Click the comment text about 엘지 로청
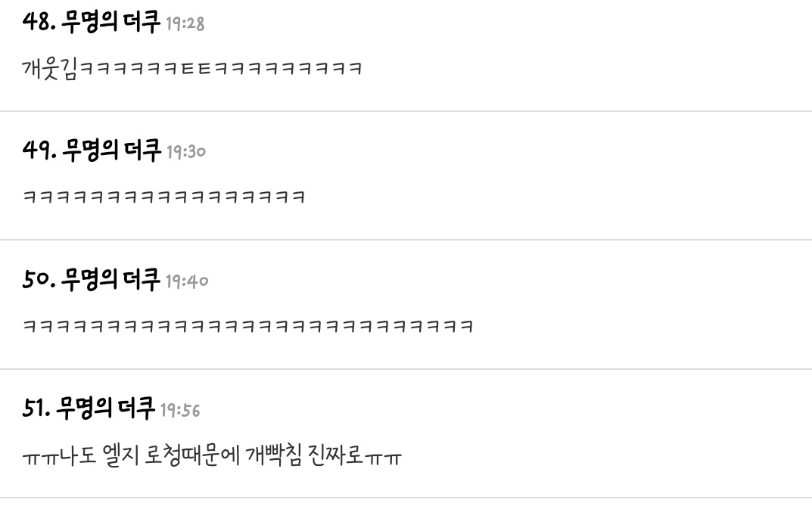Screen dimensions: 812x506 pyautogui.click(x=212, y=456)
